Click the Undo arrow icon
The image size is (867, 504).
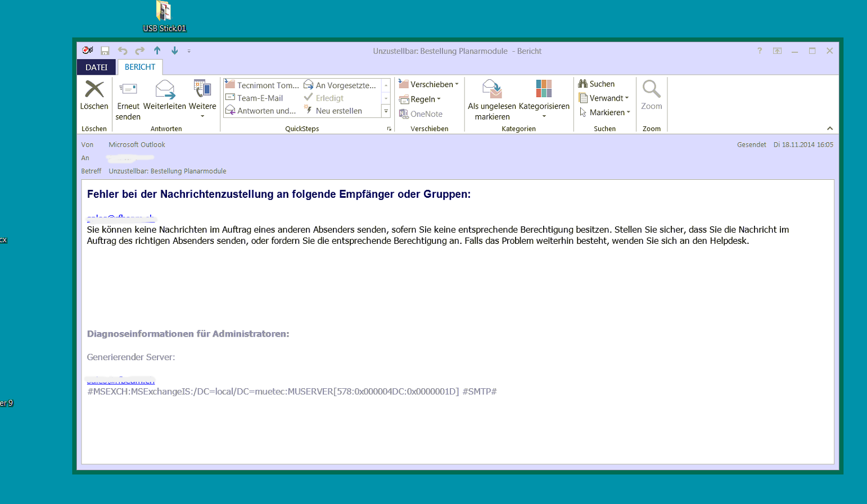tap(122, 51)
